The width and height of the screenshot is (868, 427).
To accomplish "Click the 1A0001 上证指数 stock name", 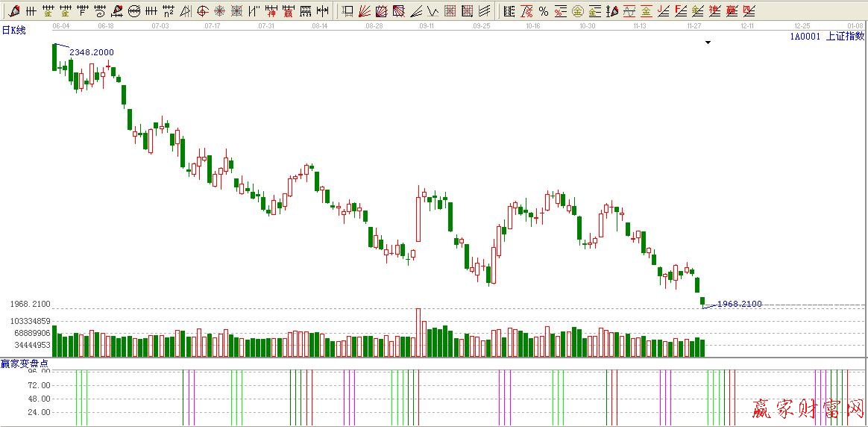I will pyautogui.click(x=826, y=36).
